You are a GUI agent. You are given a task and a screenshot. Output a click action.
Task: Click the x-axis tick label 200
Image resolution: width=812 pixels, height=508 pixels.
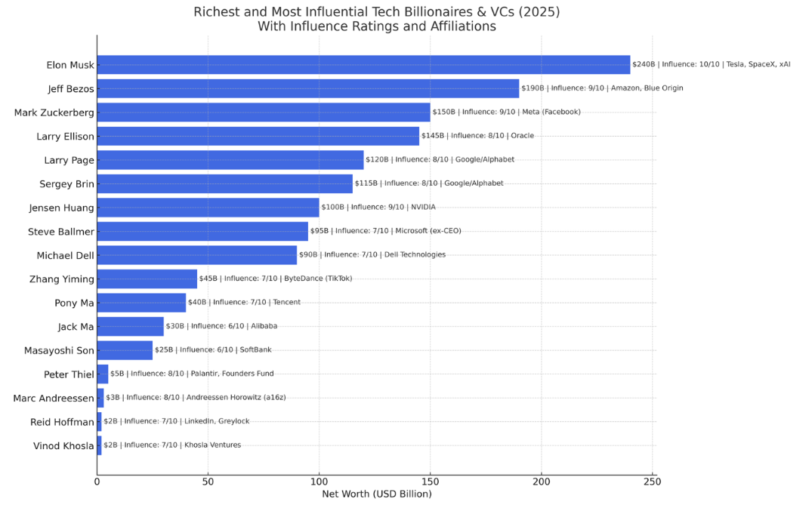click(x=542, y=482)
